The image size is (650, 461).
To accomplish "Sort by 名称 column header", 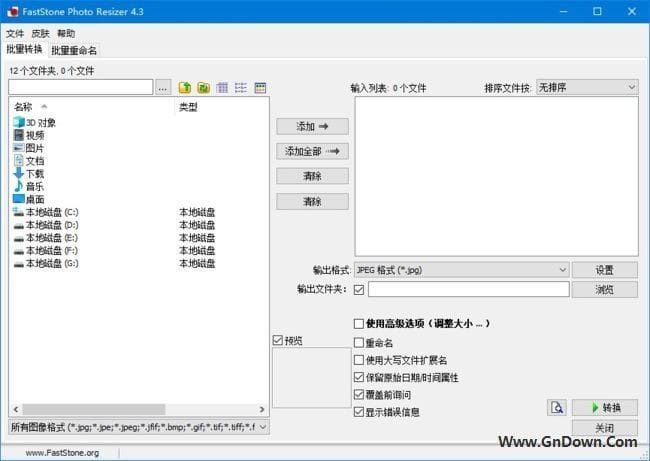I will [x=93, y=107].
